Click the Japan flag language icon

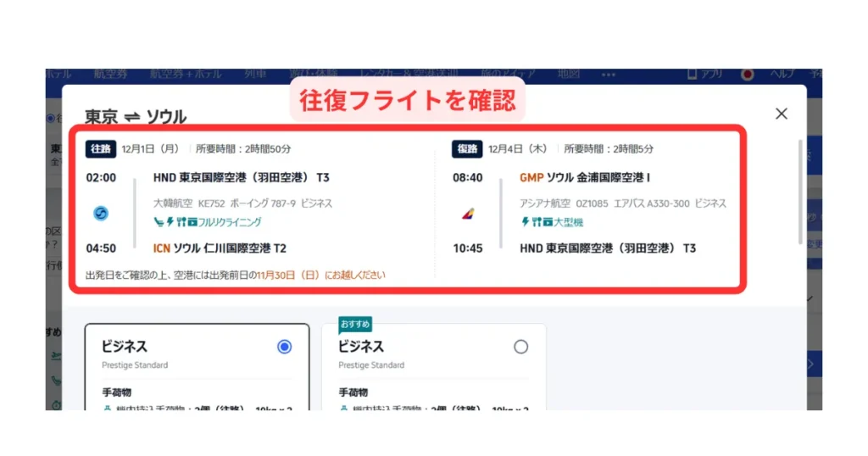pyautogui.click(x=747, y=75)
